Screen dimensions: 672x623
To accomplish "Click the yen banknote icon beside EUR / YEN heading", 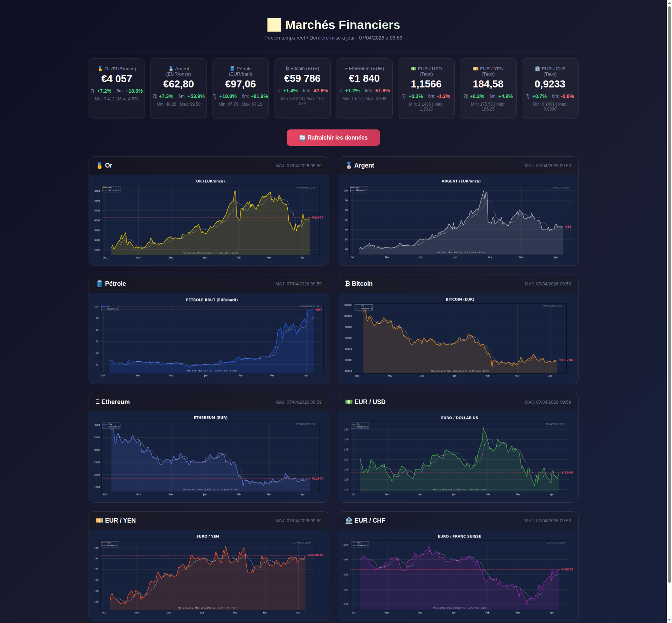I will (99, 521).
